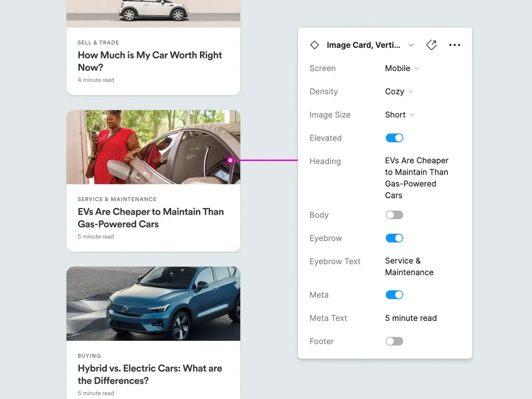
Task: Disable the Elevated toggle
Action: (x=394, y=138)
